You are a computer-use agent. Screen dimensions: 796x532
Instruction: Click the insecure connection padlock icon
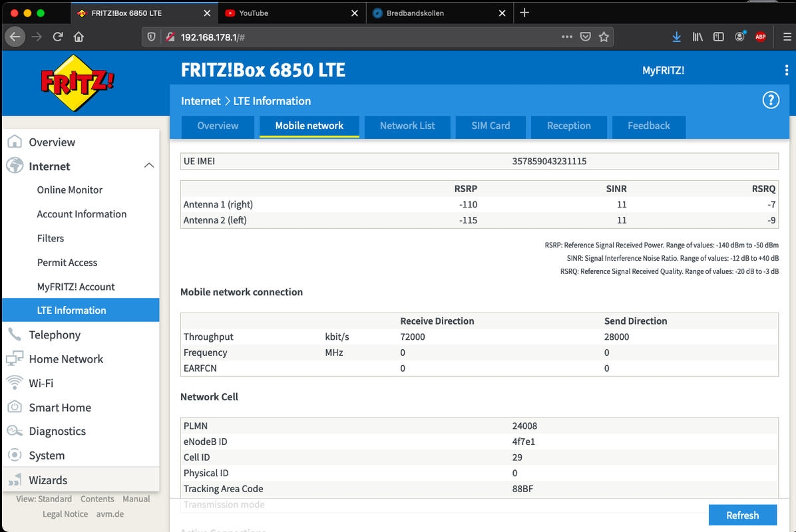tap(170, 37)
